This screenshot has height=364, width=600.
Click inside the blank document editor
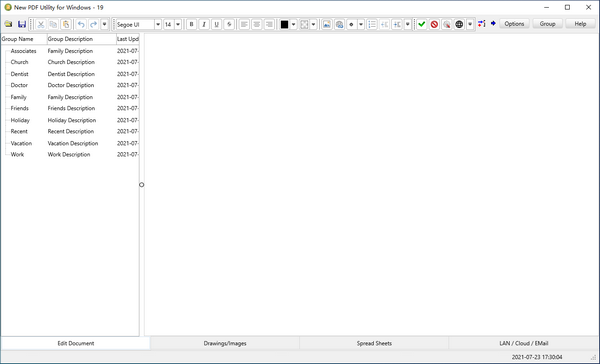tap(372, 184)
